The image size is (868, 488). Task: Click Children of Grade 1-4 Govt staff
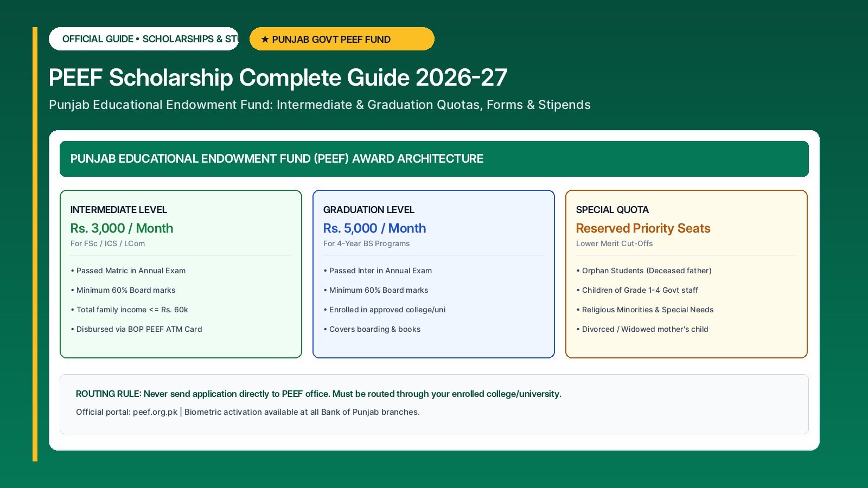click(x=637, y=290)
